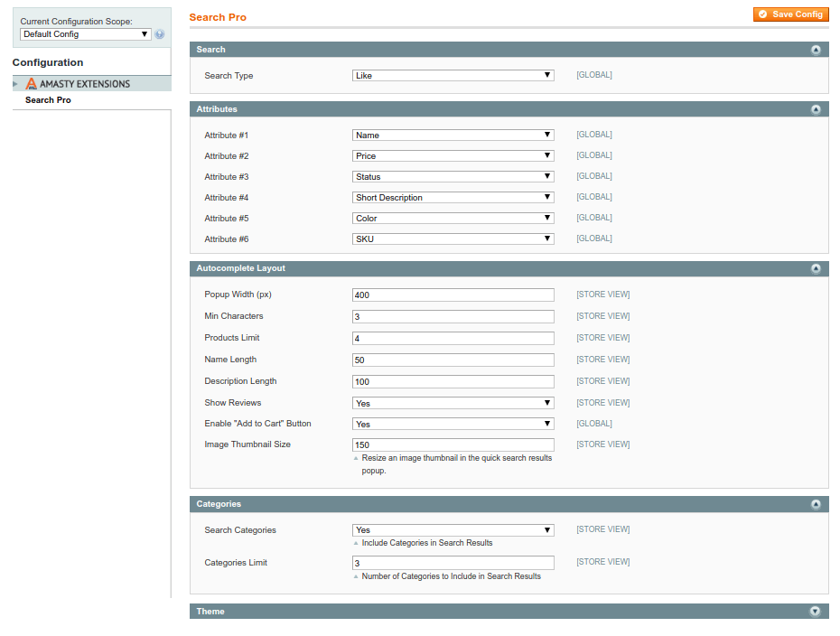Collapse the Categories section arrow icon
Viewport: 840px width, 636px height.
click(816, 504)
